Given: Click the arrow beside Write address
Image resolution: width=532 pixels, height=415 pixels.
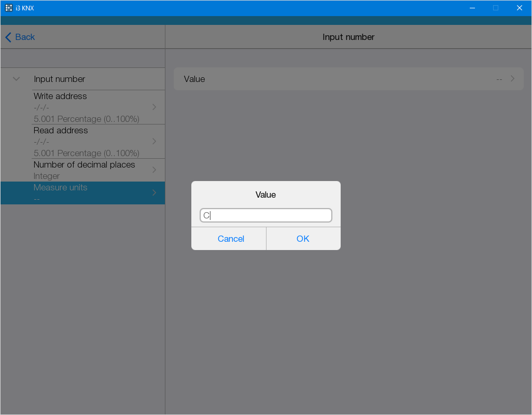Looking at the screenshot, I should tap(154, 107).
